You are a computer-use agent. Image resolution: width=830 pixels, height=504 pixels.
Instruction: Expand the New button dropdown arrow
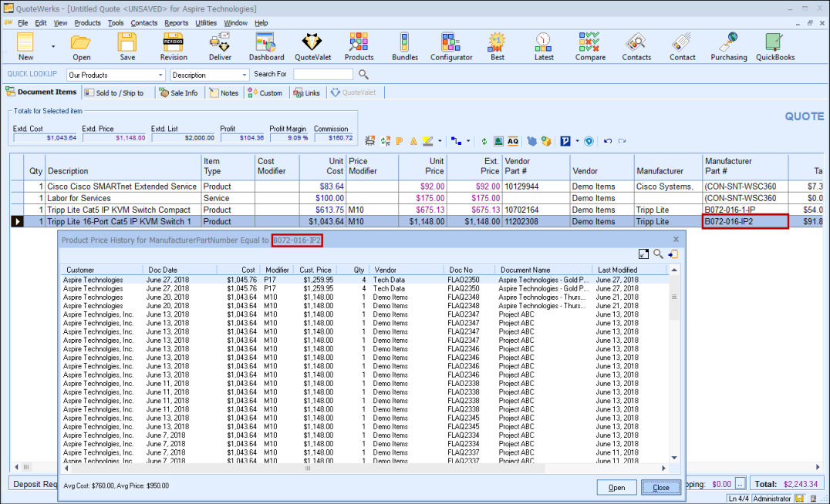(x=53, y=46)
